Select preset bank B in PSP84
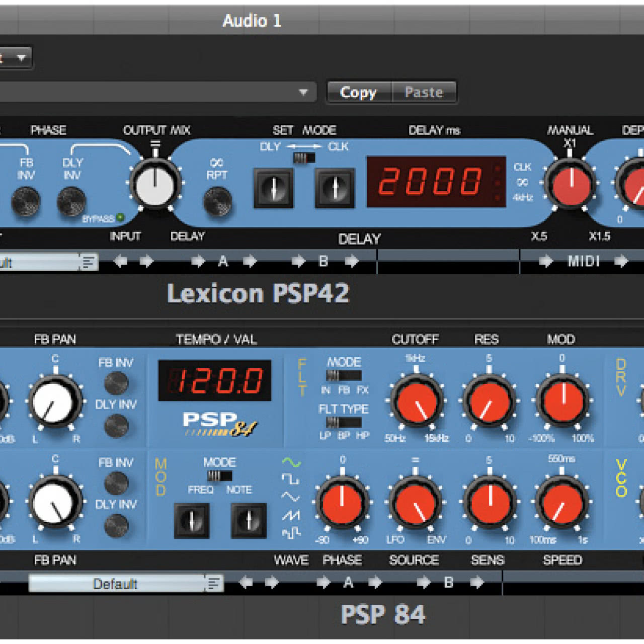The height and width of the screenshot is (644, 644). click(x=448, y=583)
